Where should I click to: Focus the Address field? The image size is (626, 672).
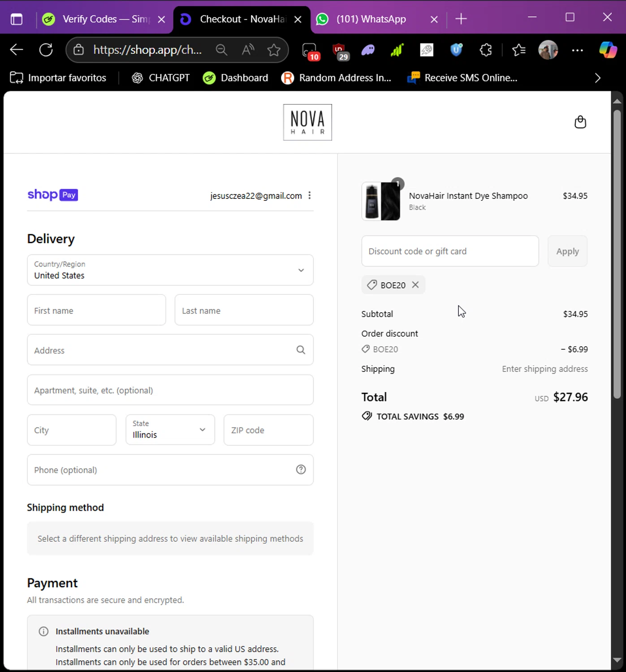(170, 350)
